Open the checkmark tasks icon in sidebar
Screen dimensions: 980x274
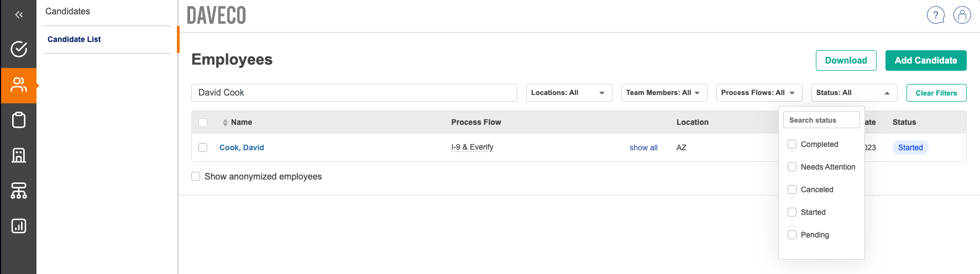click(19, 49)
